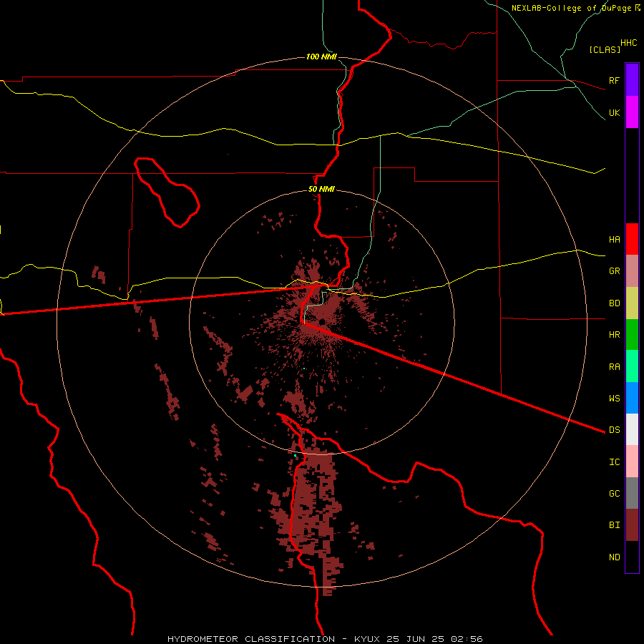
Task: Click the HHC product label
Action: tap(629, 43)
